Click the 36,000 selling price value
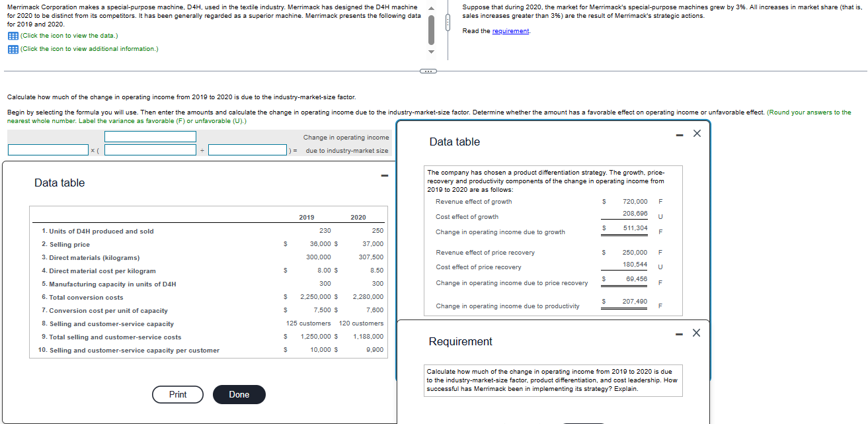 pyautogui.click(x=320, y=244)
